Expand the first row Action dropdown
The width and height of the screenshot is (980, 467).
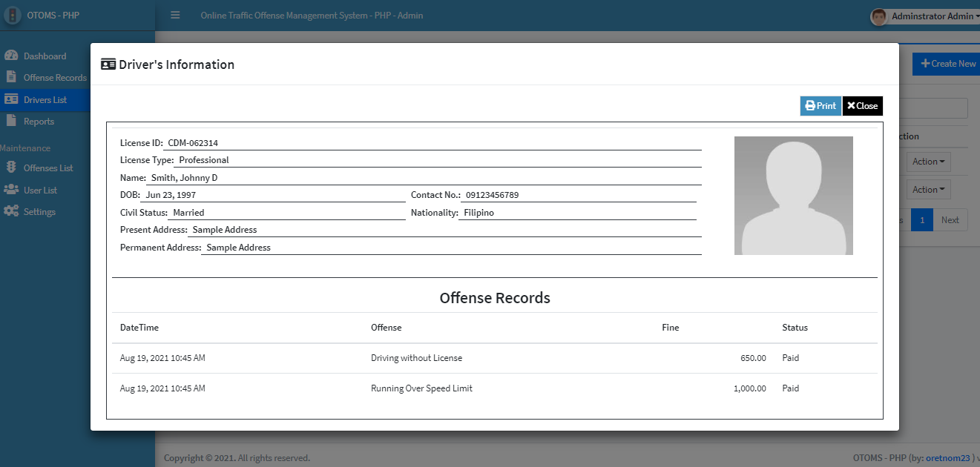[929, 162]
